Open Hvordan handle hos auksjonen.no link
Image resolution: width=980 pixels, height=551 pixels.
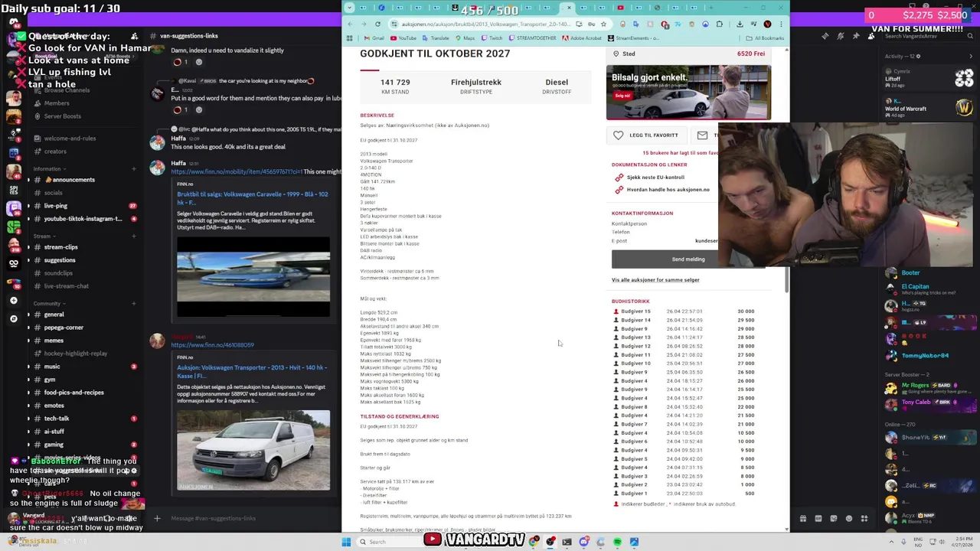[668, 190]
